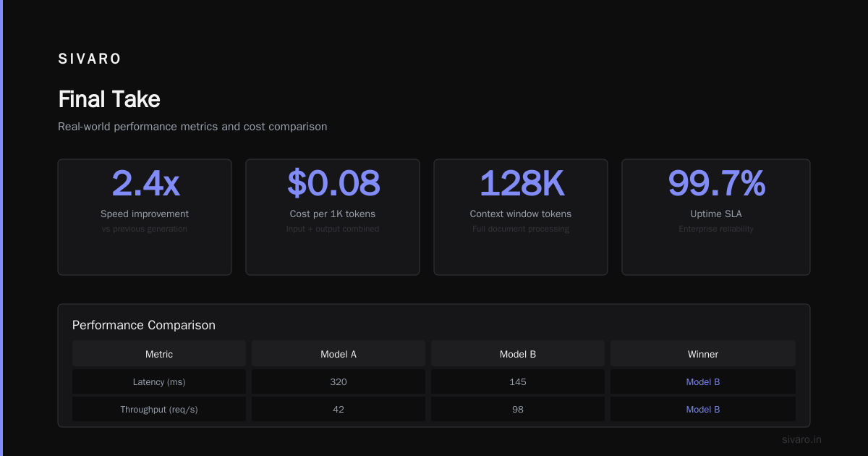Click the 2.4x speed improvement card
This screenshot has height=456, width=868.
click(145, 217)
